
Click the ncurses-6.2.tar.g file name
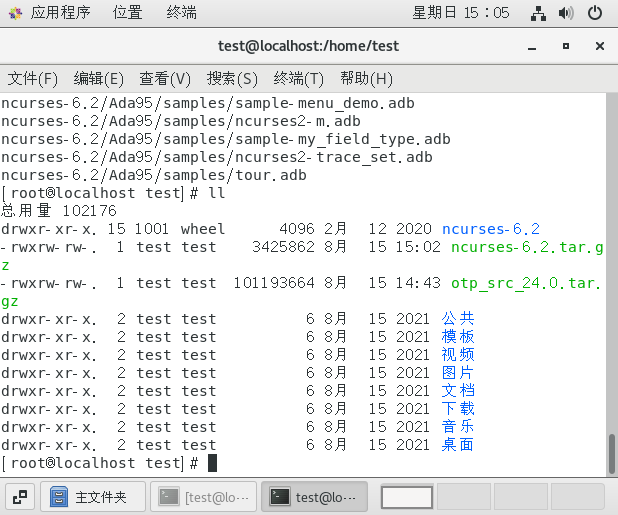coord(527,247)
